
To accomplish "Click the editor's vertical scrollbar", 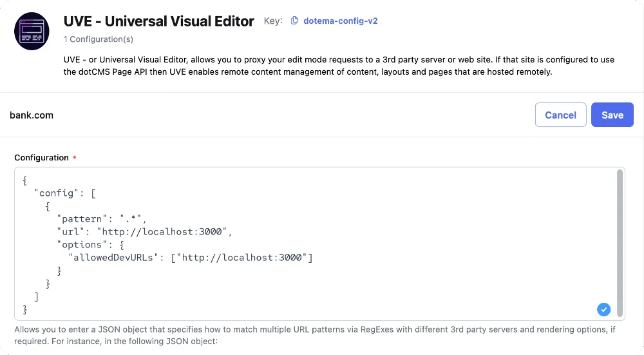I will (x=620, y=244).
